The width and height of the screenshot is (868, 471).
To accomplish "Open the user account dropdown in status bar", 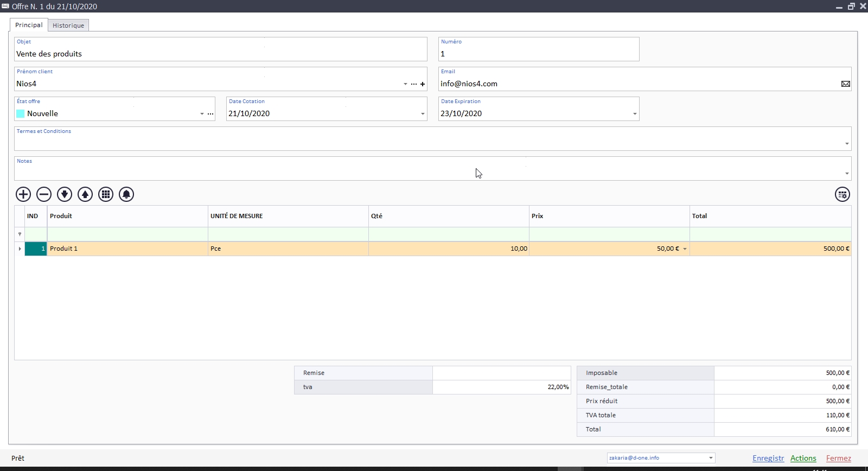I will pos(711,458).
